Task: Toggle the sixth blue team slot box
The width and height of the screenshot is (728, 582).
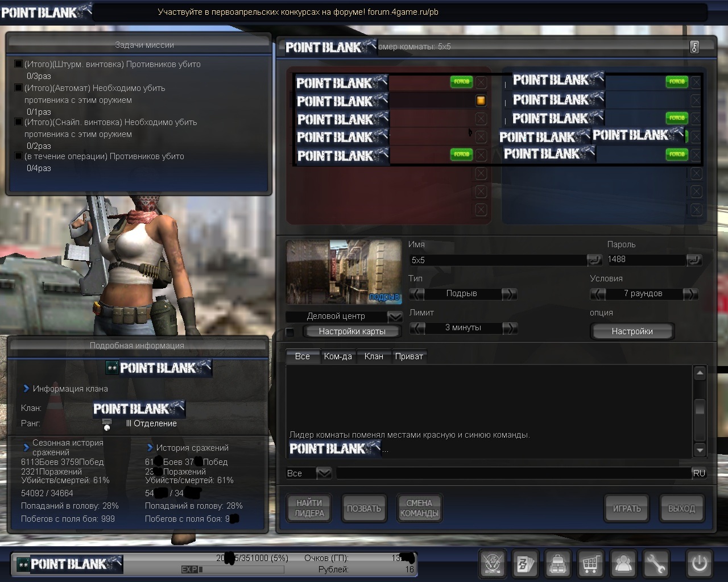Action: (696, 173)
